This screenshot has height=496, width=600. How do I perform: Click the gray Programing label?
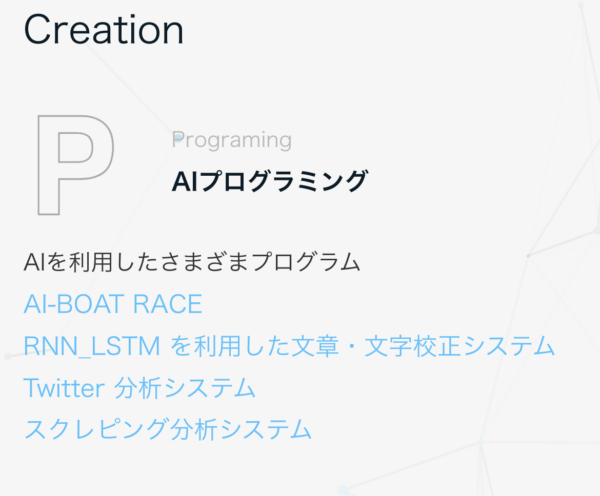pos(232,140)
